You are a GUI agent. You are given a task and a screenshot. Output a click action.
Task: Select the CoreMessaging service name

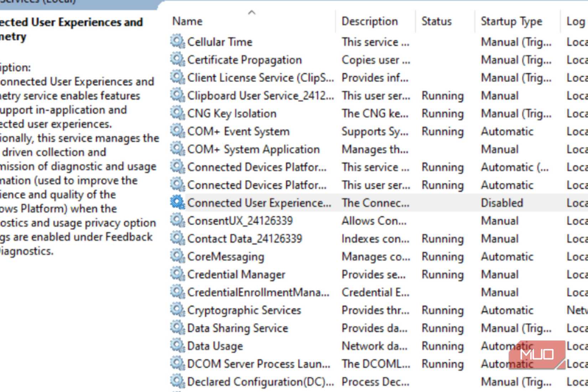pyautogui.click(x=226, y=257)
